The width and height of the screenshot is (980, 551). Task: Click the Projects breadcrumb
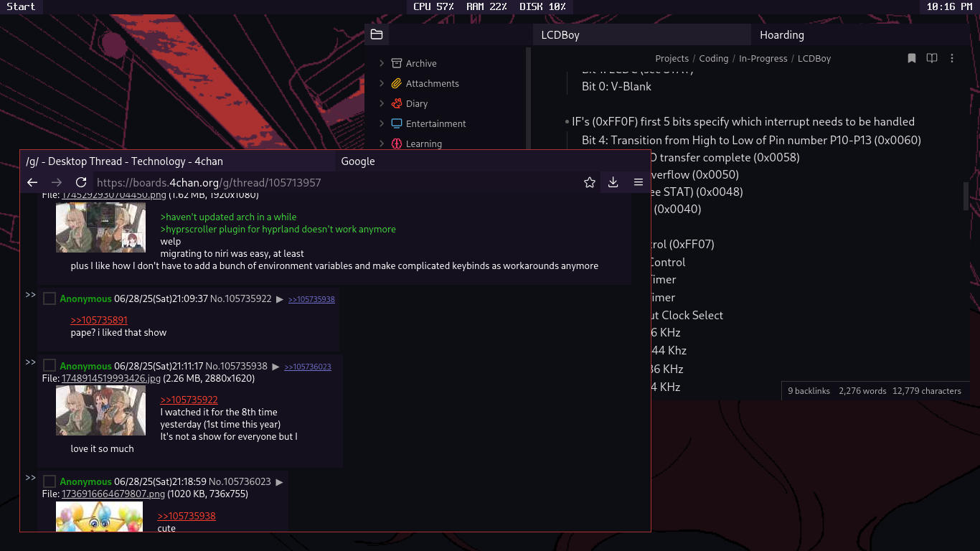click(x=672, y=59)
